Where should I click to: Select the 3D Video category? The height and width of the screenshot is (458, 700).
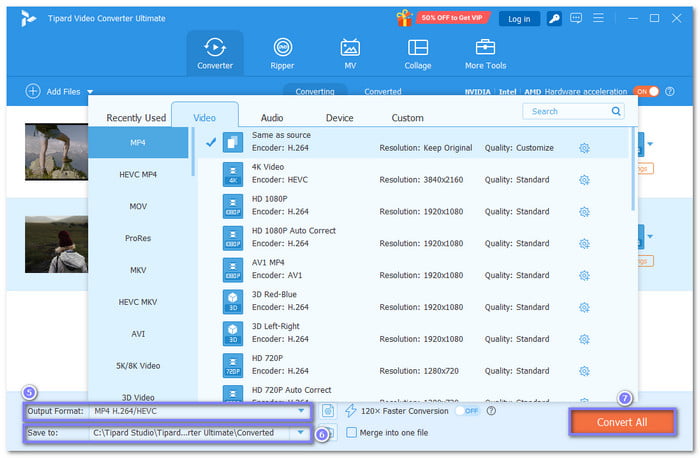click(x=138, y=396)
